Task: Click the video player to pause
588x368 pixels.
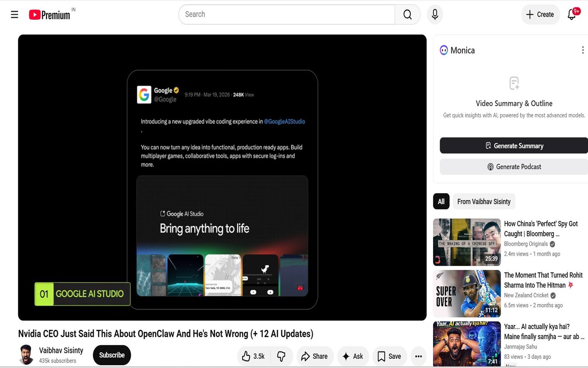Action: pyautogui.click(x=222, y=178)
